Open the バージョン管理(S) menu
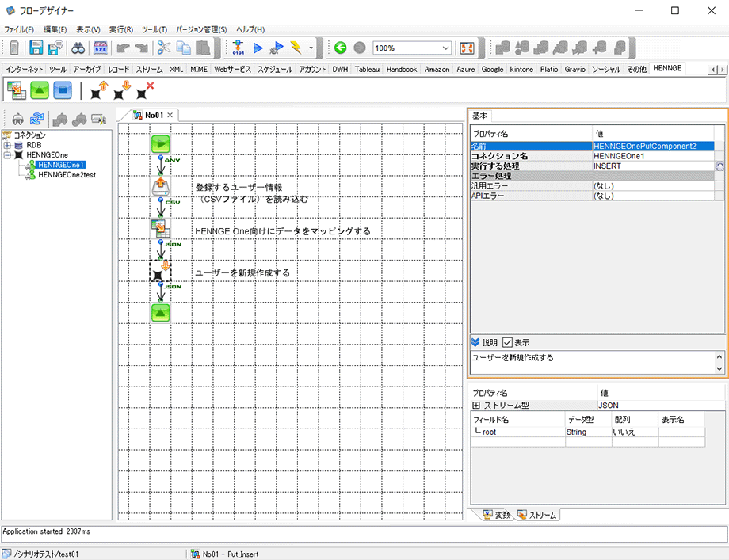The image size is (729, 560). [x=201, y=29]
